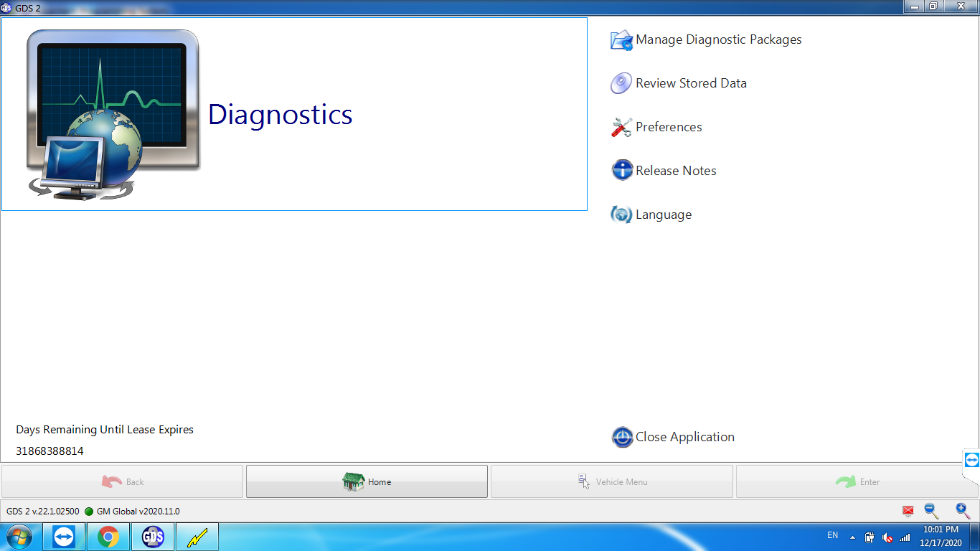Open the Diagnostics tile
980x551 pixels.
[x=294, y=114]
